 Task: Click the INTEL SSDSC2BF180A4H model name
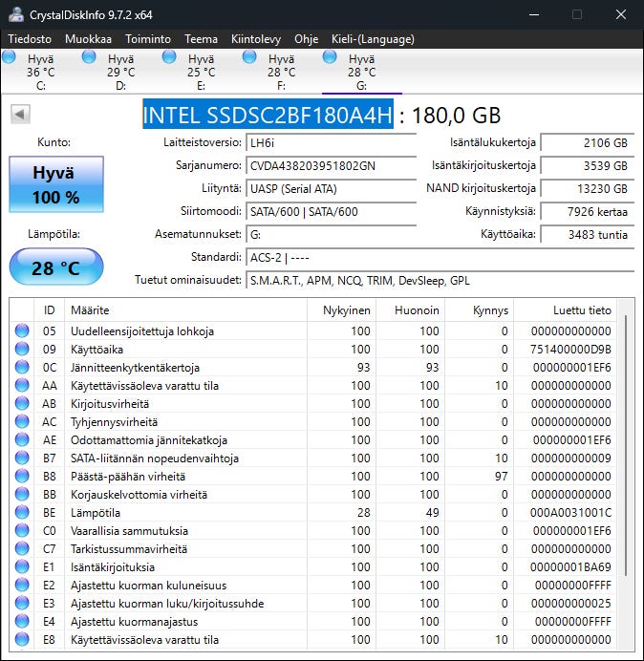[268, 116]
